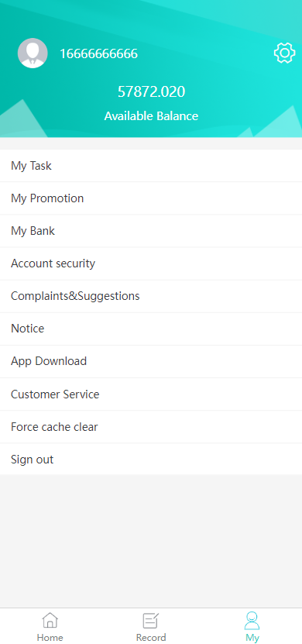The image size is (302, 644).
Task: Choose Force cache clear
Action: click(x=151, y=427)
